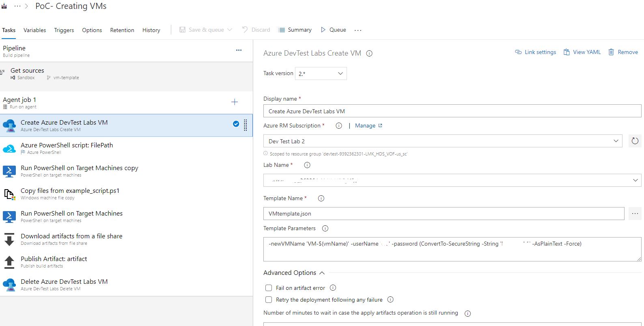644x326 pixels.
Task: Enable Retry the deployment following any failure
Action: tap(268, 300)
